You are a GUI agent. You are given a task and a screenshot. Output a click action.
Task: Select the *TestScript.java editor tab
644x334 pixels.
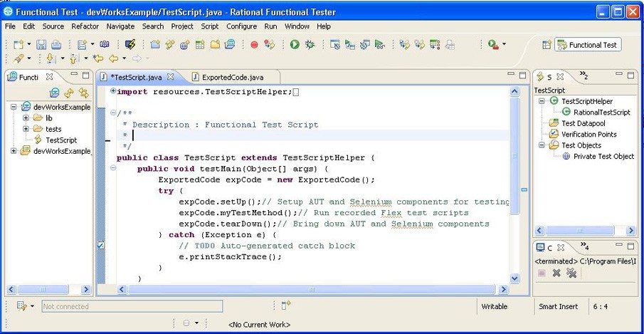[135, 77]
